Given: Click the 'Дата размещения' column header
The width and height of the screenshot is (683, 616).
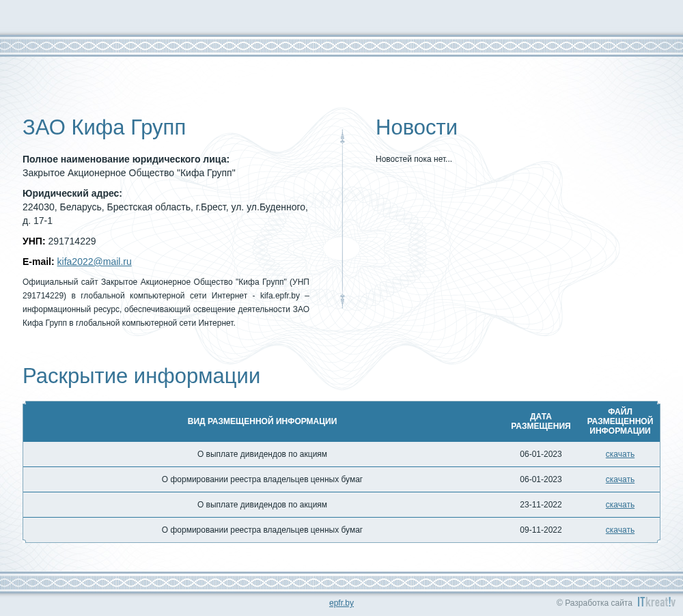Looking at the screenshot, I should tap(540, 421).
